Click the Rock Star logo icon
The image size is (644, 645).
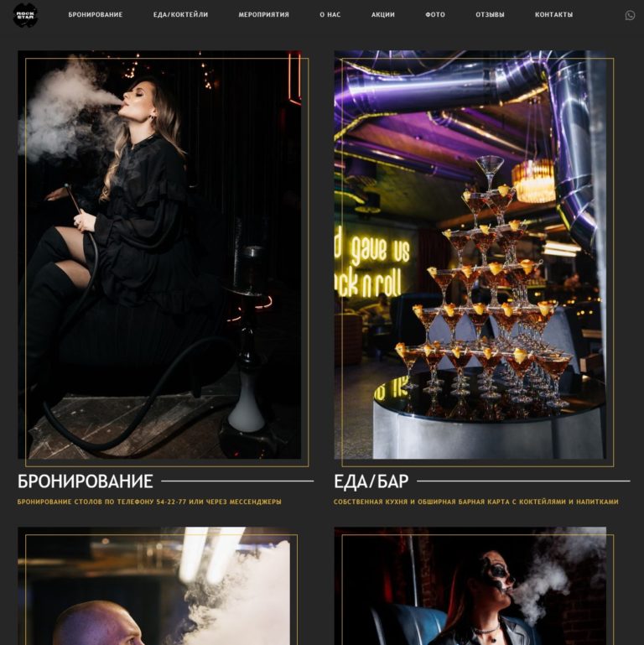[25, 15]
